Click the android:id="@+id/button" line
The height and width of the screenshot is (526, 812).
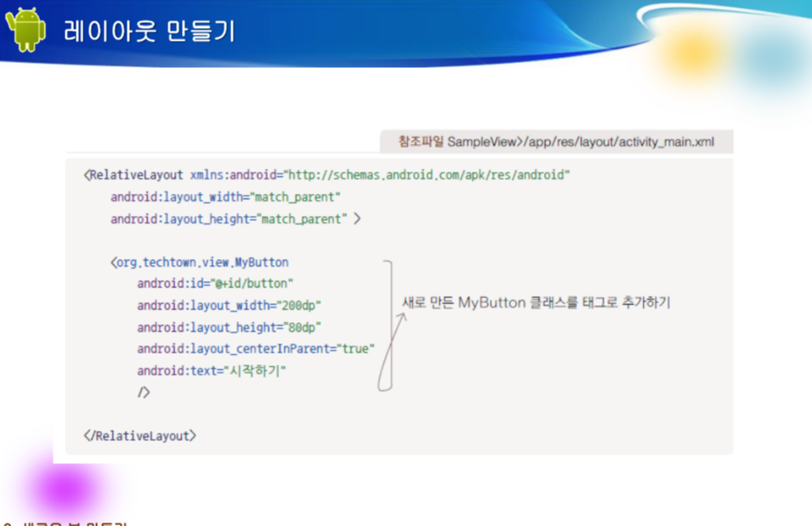pyautogui.click(x=215, y=284)
